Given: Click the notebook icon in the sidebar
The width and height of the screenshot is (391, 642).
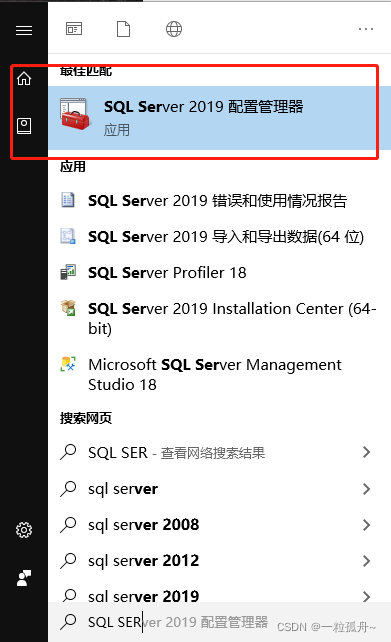Looking at the screenshot, I should tap(24, 126).
